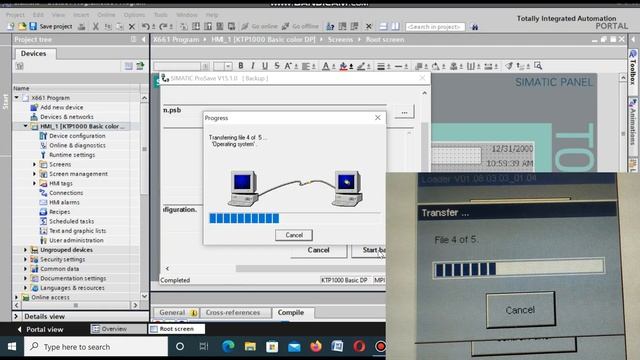Open Recipes tree item
The height and width of the screenshot is (360, 640).
[59, 212]
